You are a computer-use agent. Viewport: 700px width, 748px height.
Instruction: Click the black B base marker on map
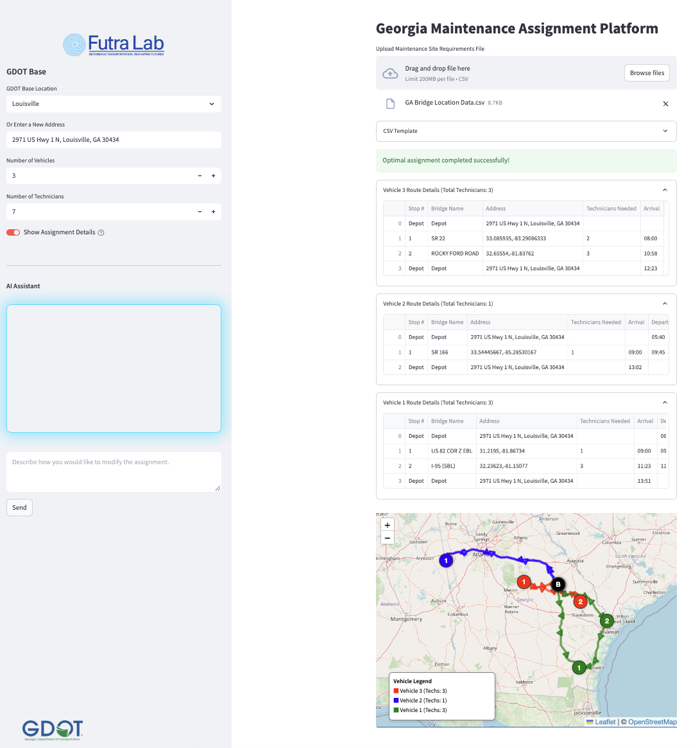tap(558, 584)
